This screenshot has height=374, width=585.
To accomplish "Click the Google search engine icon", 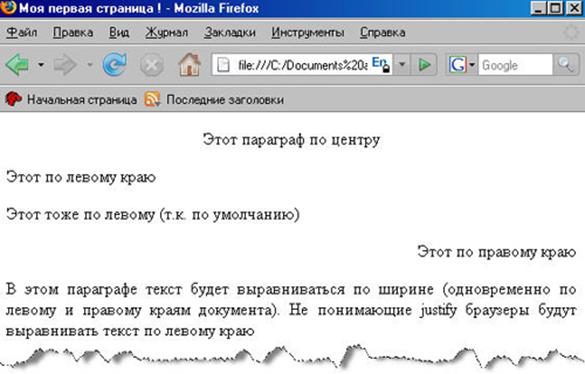I will coord(457,65).
